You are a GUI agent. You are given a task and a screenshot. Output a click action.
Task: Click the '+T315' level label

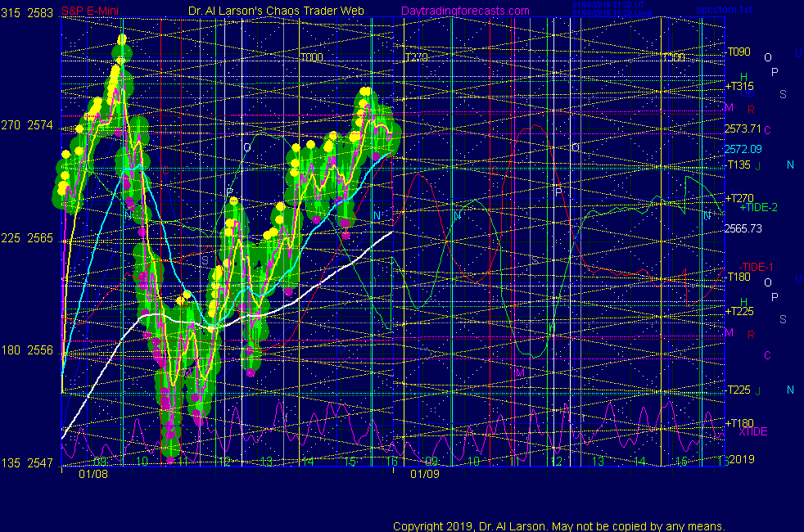[x=739, y=86]
